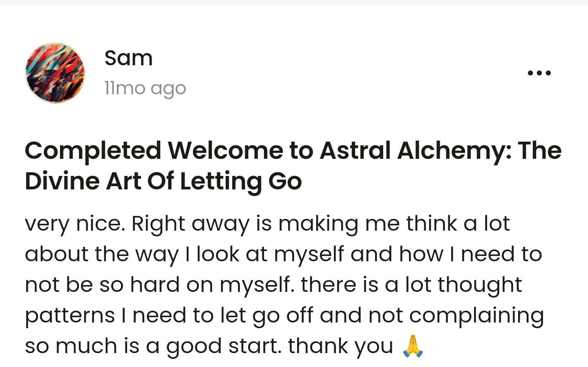This screenshot has width=588, height=367.
Task: Click Sam's colorful profile avatar
Action: (x=55, y=73)
